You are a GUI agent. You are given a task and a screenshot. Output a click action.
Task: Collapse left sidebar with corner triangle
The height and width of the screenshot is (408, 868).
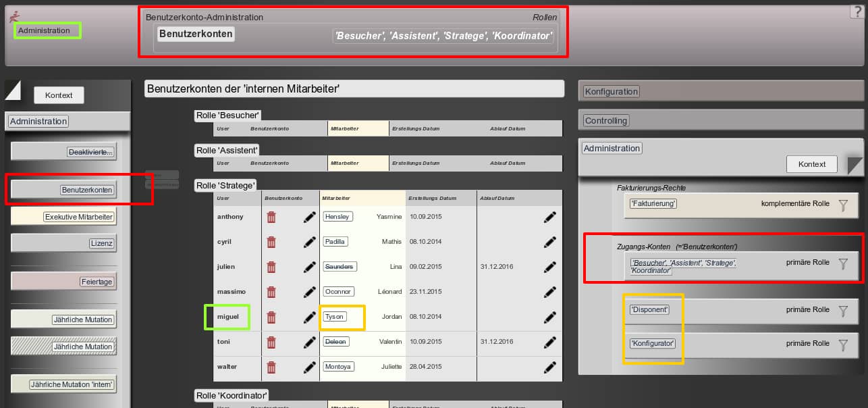(x=13, y=89)
